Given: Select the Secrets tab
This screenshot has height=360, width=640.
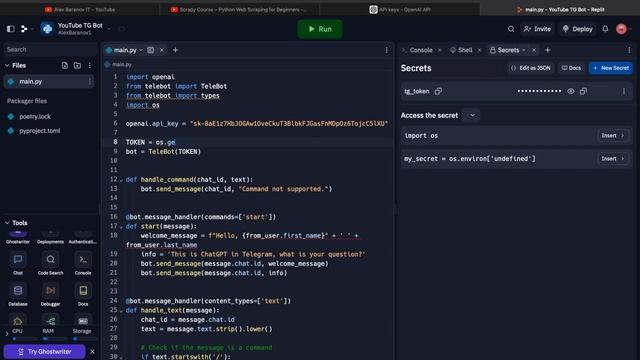Looking at the screenshot, I should pyautogui.click(x=508, y=50).
